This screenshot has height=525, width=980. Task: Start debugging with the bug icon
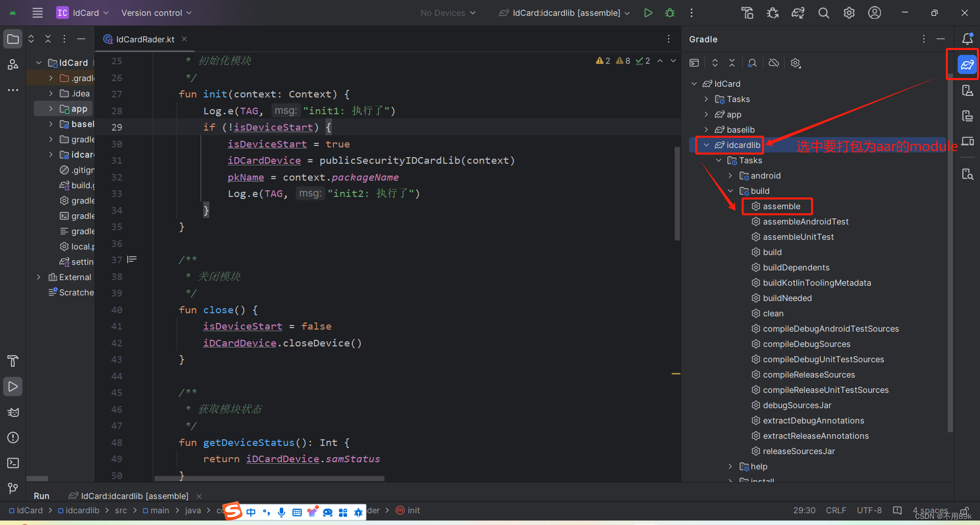point(669,13)
